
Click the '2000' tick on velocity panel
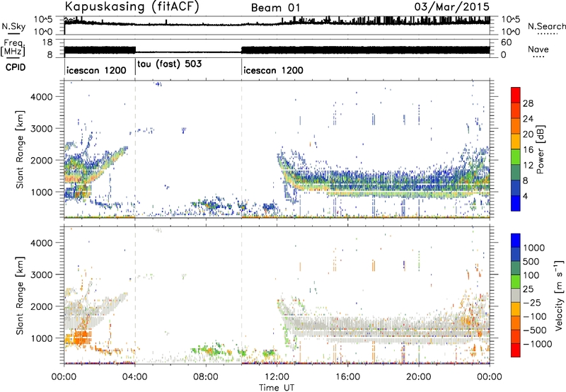[41, 306]
